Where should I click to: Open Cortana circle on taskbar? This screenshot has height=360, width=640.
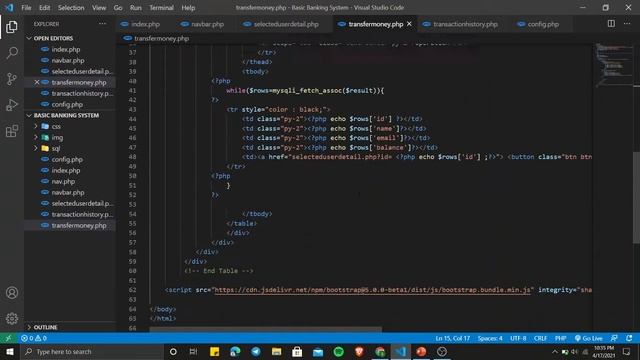(173, 351)
